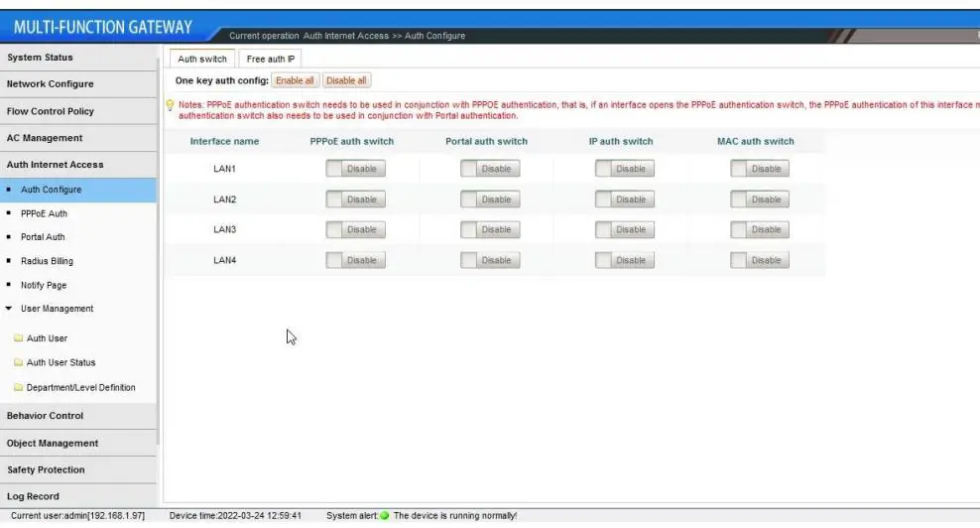Switch to the Free auth IP tab
The width and height of the screenshot is (980, 528).
click(270, 59)
